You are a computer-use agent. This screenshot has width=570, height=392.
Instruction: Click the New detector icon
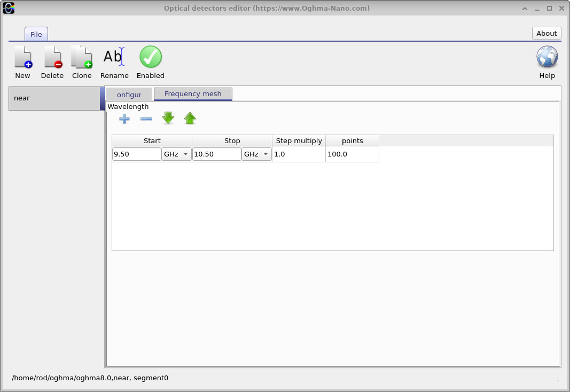[x=23, y=57]
